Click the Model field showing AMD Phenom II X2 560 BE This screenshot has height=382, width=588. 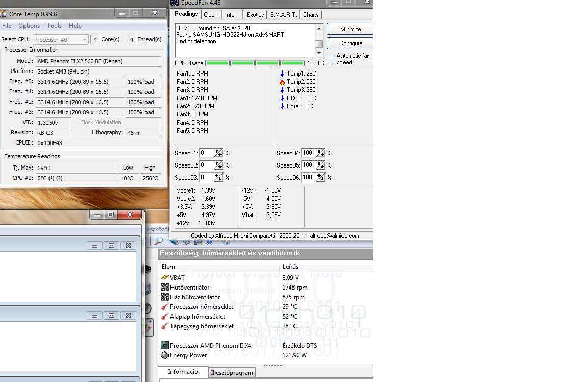click(x=98, y=61)
